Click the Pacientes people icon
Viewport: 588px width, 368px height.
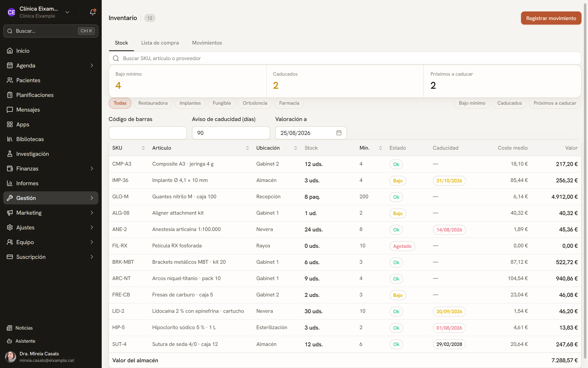coord(10,80)
